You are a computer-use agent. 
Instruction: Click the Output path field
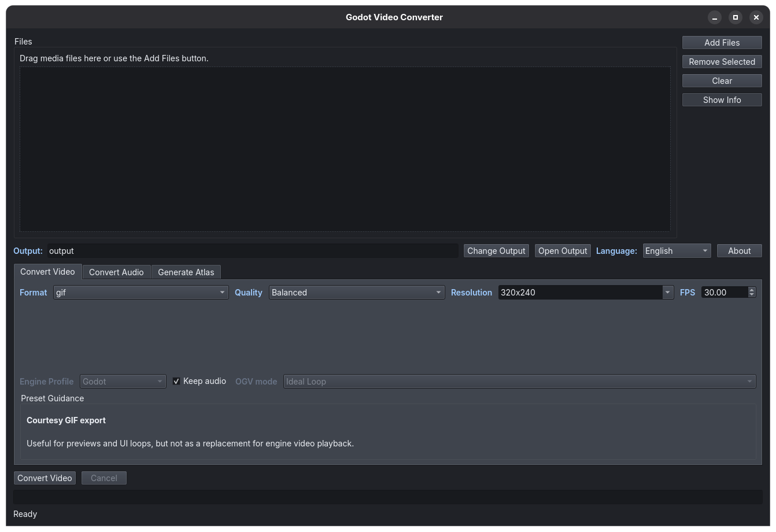coord(253,251)
